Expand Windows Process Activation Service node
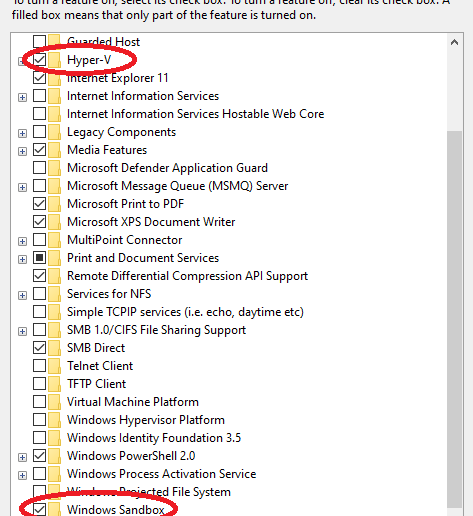473x516 pixels. 22,475
